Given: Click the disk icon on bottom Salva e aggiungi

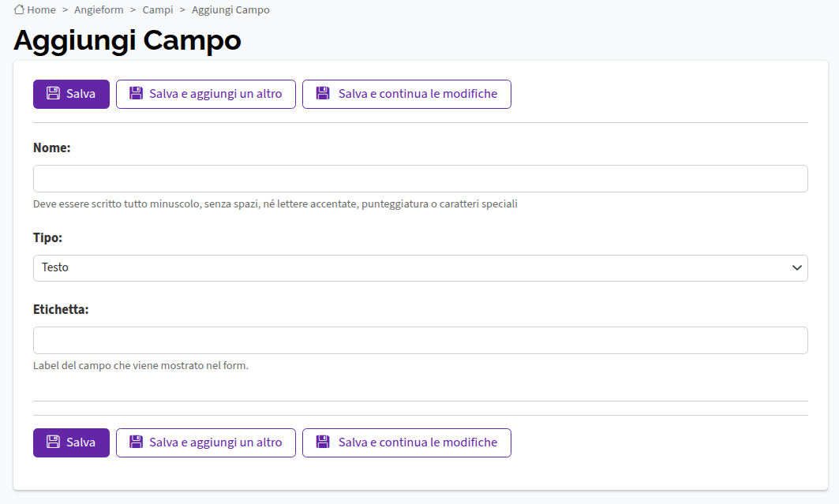Looking at the screenshot, I should (136, 442).
